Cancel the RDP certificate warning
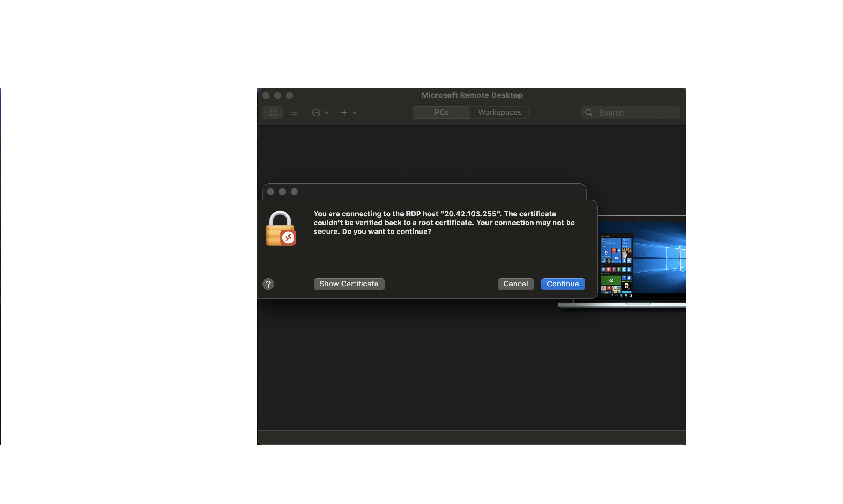Image resolution: width=843 pixels, height=504 pixels. pos(515,284)
